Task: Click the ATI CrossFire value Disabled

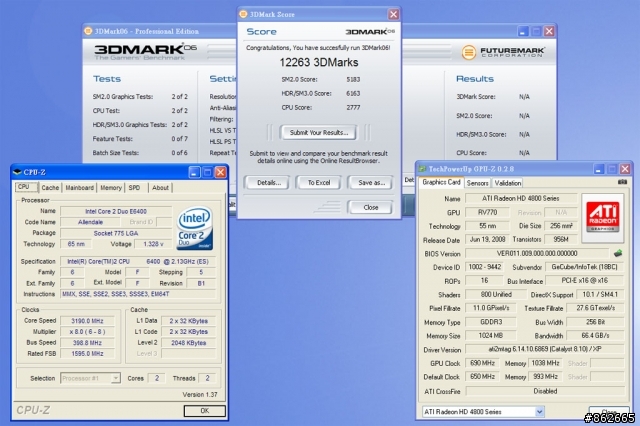Action: point(545,391)
